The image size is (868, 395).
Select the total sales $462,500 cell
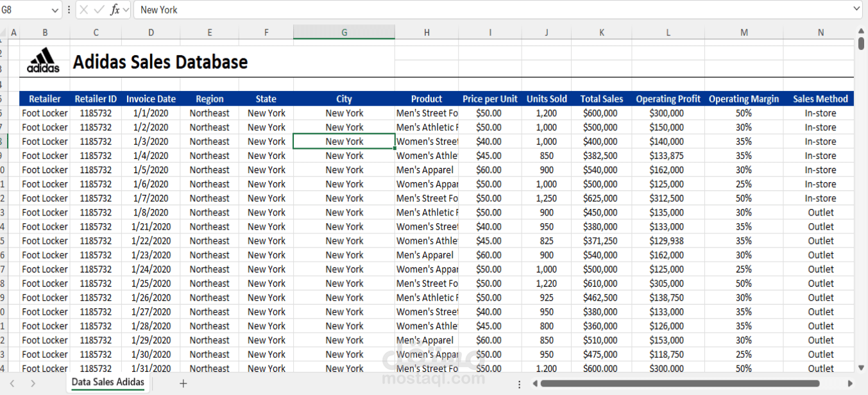click(x=602, y=298)
